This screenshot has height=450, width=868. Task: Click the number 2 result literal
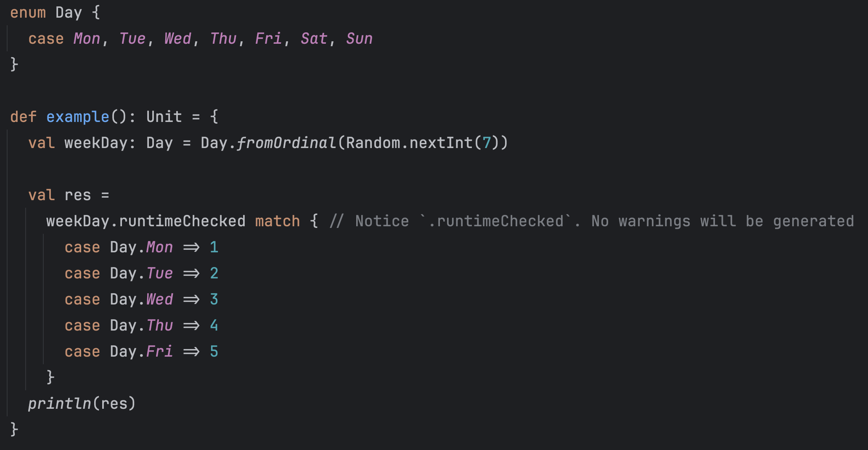tap(214, 273)
